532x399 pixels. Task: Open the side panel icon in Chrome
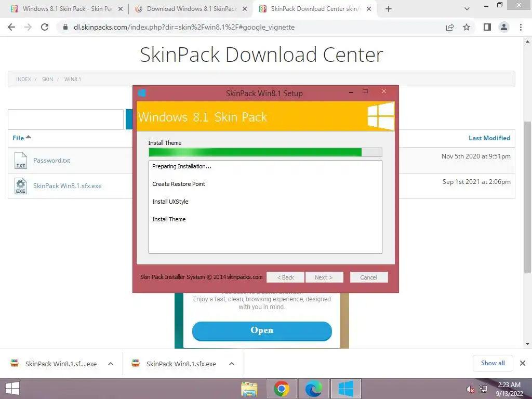pos(487,27)
